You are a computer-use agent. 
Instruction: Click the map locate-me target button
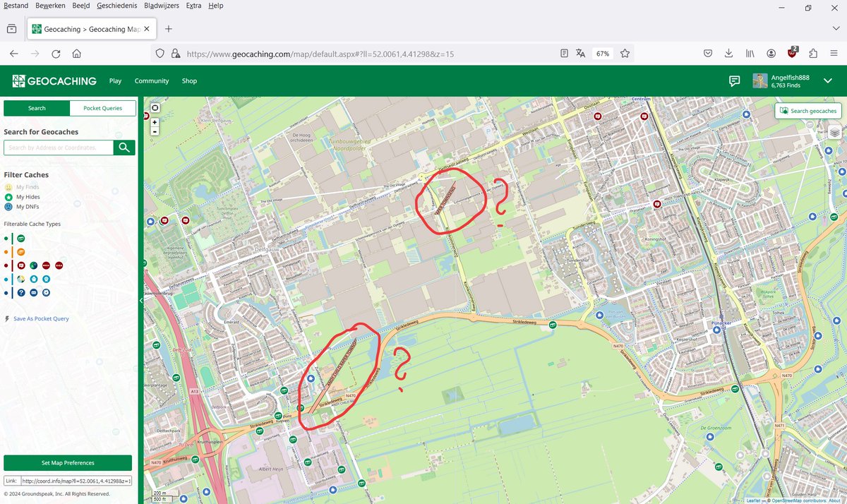pyautogui.click(x=155, y=108)
